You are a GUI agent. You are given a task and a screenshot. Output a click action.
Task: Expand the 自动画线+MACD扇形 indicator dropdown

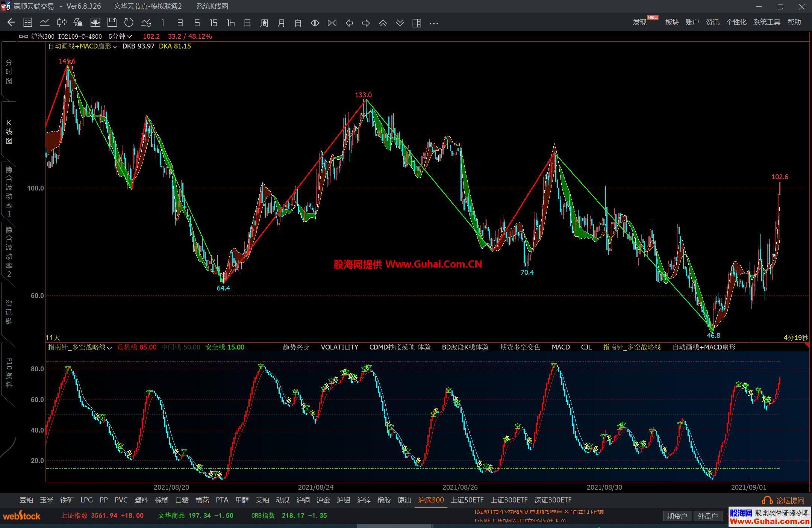(x=115, y=47)
